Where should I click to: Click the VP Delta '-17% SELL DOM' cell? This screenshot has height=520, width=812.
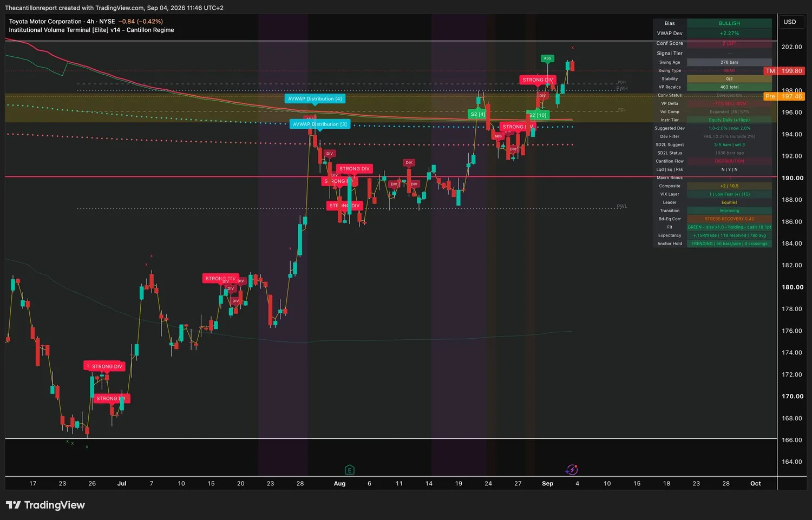[x=729, y=103]
